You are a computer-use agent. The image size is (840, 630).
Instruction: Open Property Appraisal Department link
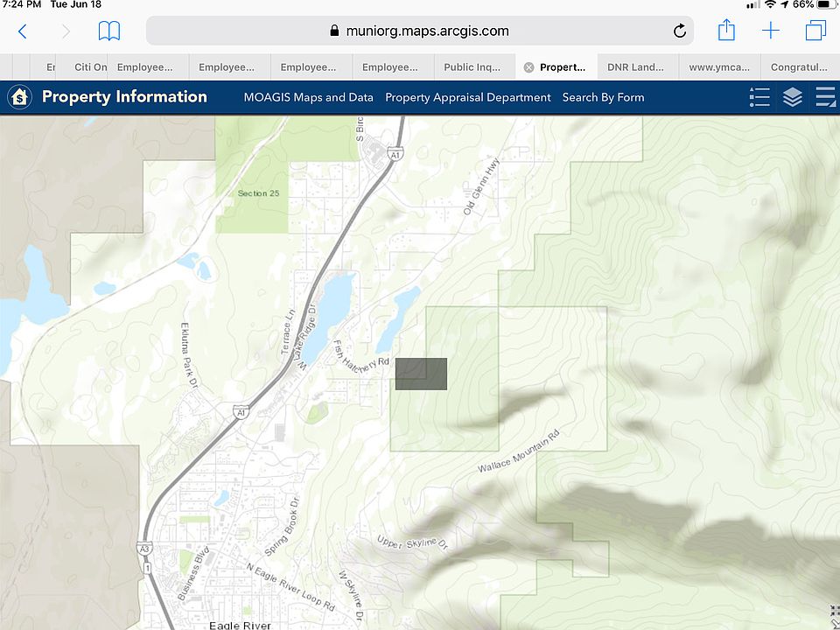tap(468, 97)
